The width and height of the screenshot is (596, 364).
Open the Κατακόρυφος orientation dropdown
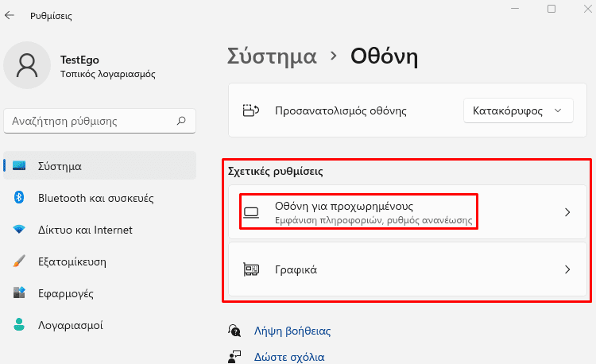tap(518, 110)
